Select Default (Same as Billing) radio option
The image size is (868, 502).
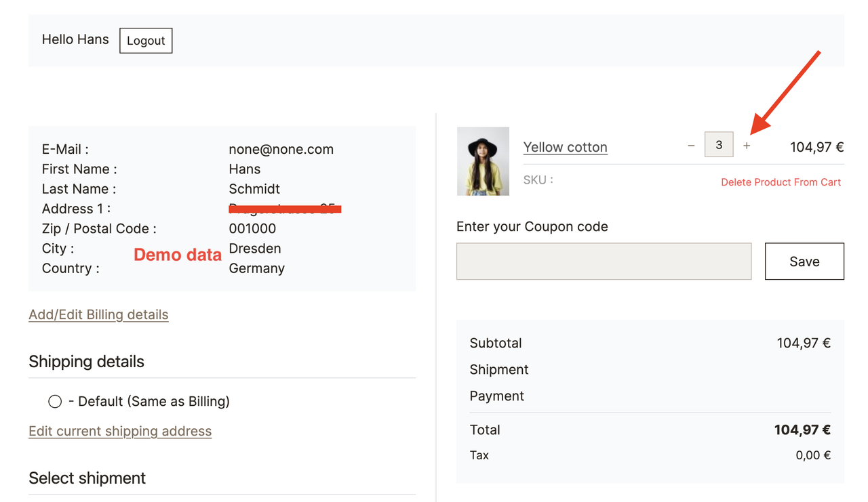[55, 402]
